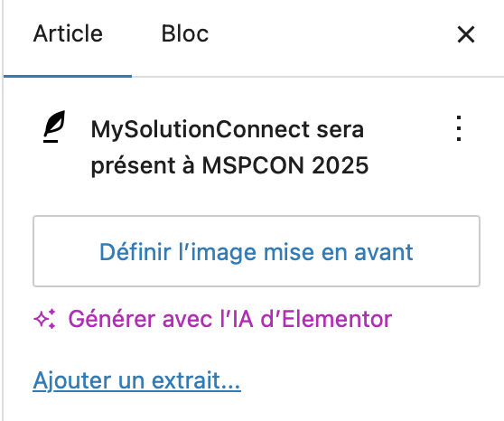The height and width of the screenshot is (421, 504).
Task: Set the featured image placeholder box
Action: (x=257, y=251)
